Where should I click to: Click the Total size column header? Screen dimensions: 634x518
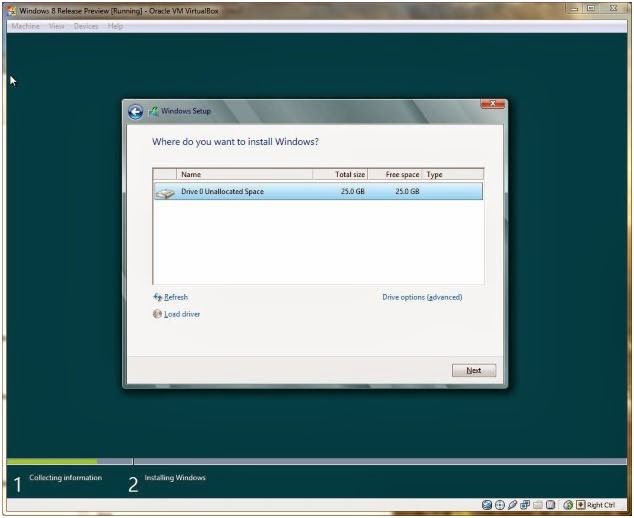[x=340, y=174]
